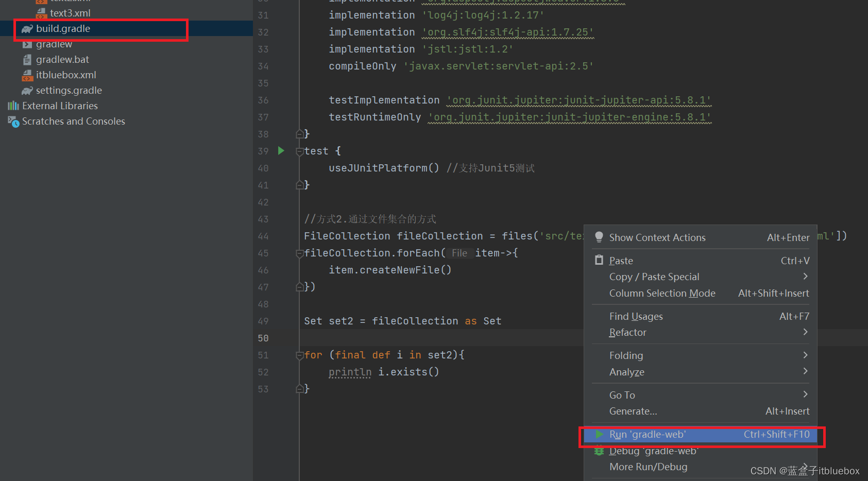Collapse the for loop on line 51
The height and width of the screenshot is (481, 868).
coord(299,355)
